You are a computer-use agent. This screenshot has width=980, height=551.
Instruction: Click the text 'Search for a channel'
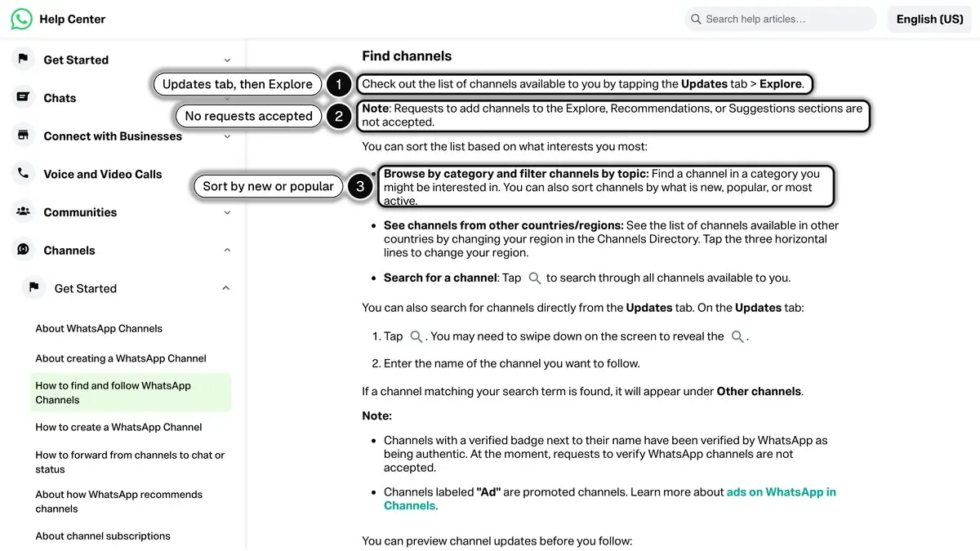pyautogui.click(x=440, y=278)
